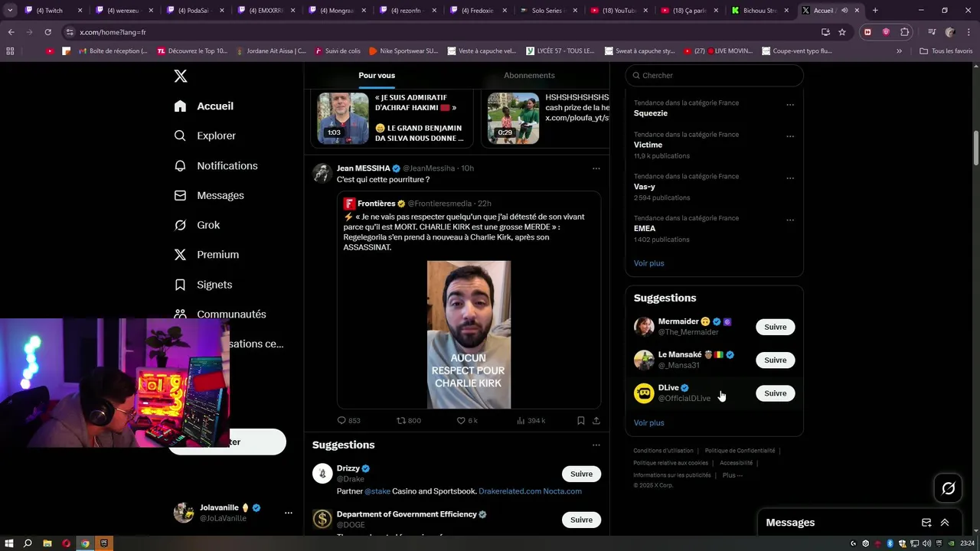Open the Frontières quoted account name

tap(376, 204)
